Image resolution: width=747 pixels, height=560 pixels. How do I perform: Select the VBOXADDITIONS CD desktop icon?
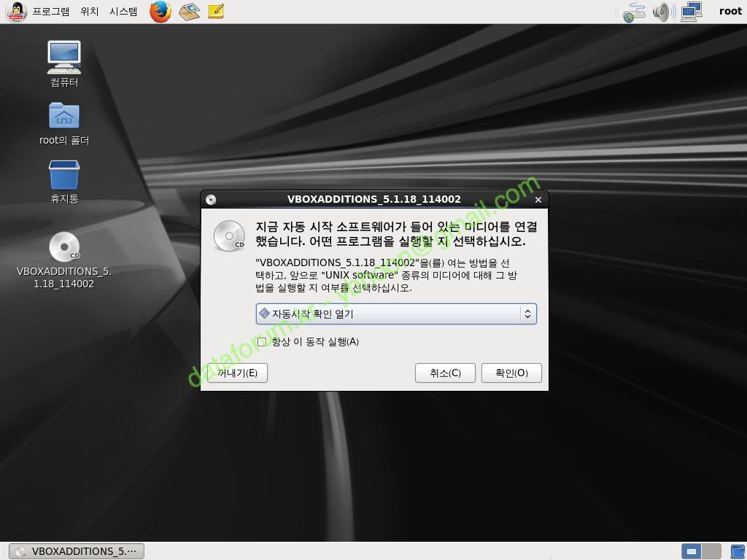click(64, 248)
